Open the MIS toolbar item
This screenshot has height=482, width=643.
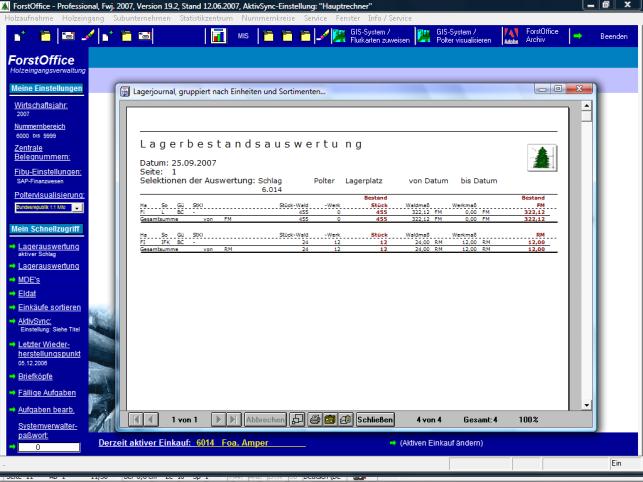243,36
